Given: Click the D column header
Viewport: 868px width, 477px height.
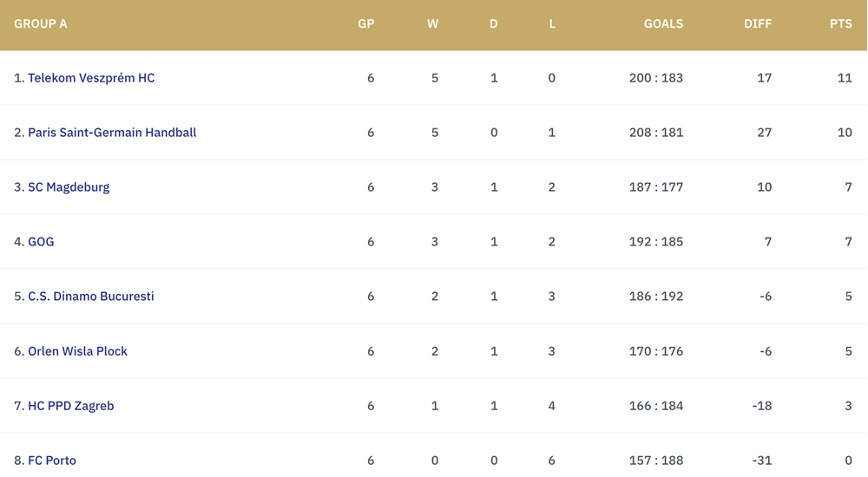Looking at the screenshot, I should pyautogui.click(x=494, y=23).
